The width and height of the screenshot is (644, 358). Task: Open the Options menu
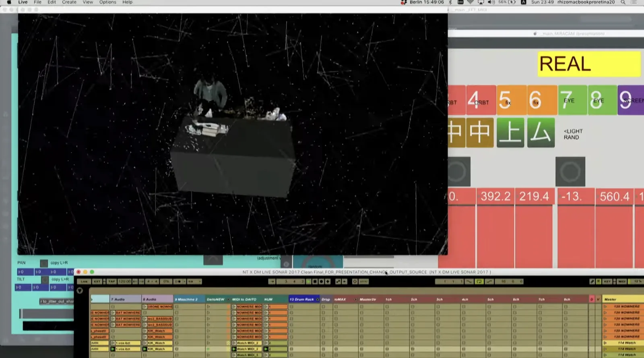click(x=107, y=2)
